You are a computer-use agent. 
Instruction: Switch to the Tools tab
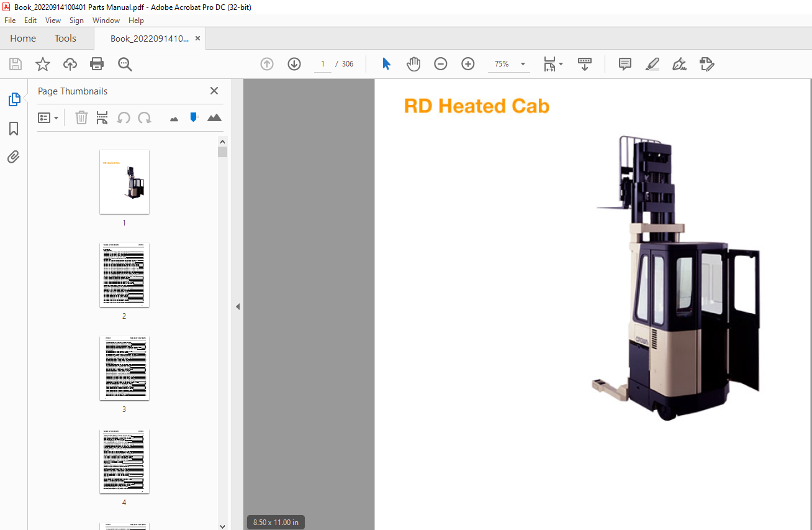coord(65,39)
